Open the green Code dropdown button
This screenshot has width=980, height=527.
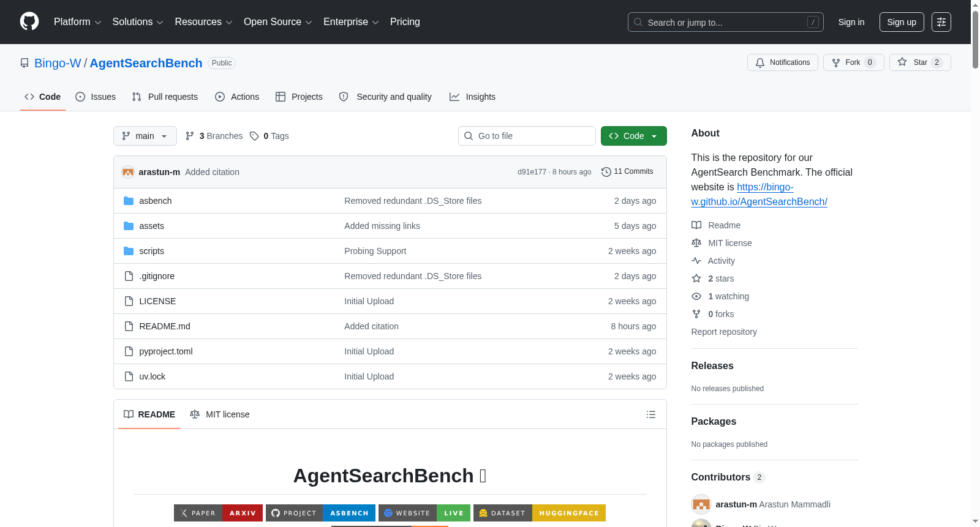click(x=634, y=136)
